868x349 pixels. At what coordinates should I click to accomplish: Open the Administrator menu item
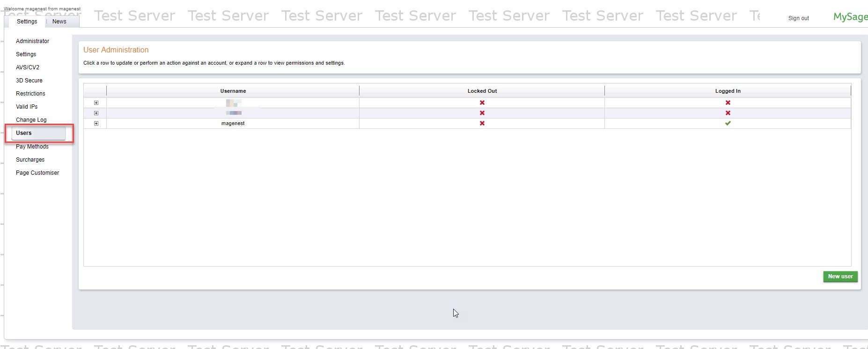(x=32, y=41)
